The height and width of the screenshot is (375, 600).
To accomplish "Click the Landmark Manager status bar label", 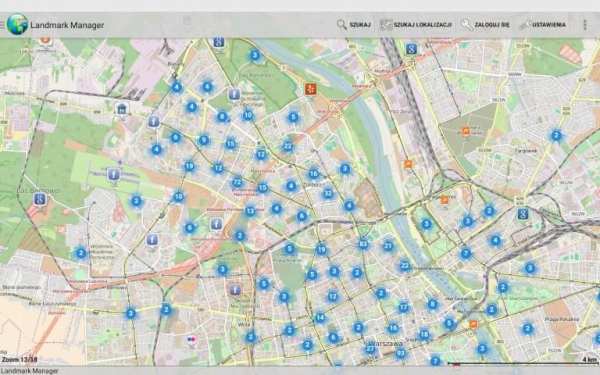I will [x=30, y=371].
